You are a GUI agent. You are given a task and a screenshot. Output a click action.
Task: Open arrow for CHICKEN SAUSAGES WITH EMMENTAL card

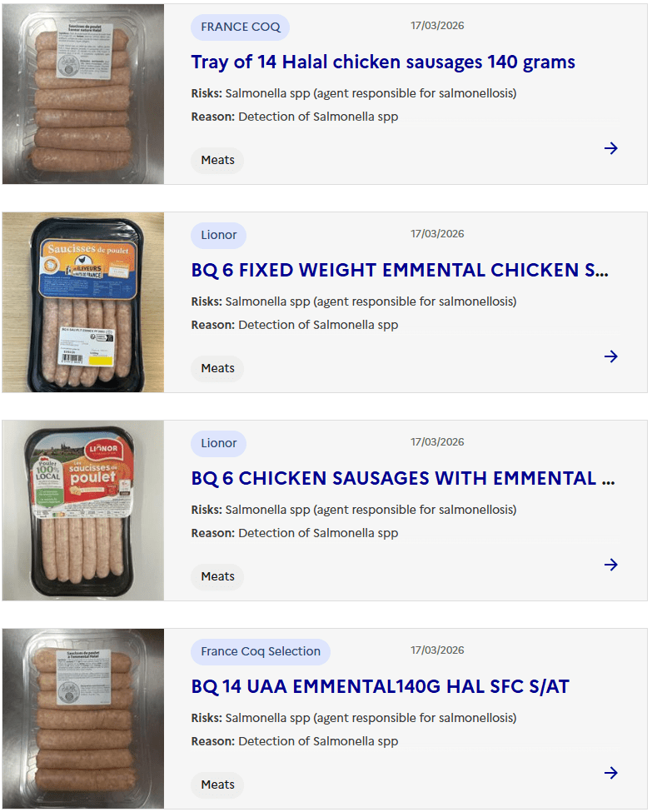click(x=611, y=565)
